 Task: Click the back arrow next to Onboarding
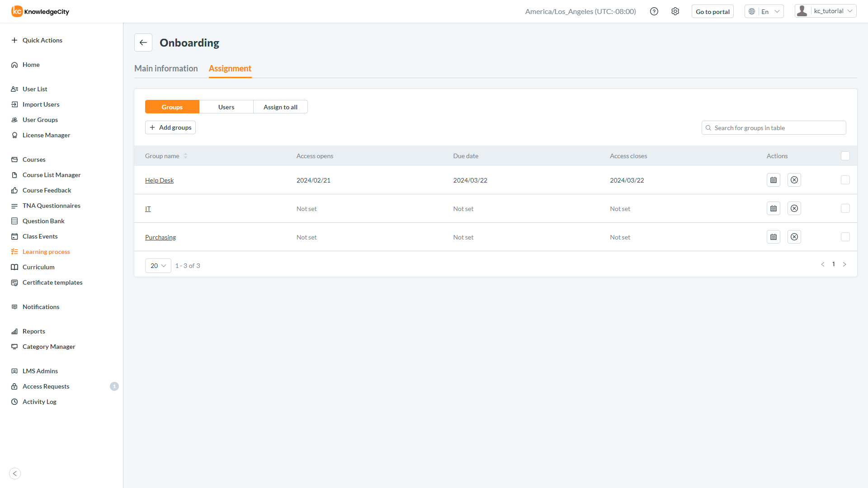(x=143, y=42)
